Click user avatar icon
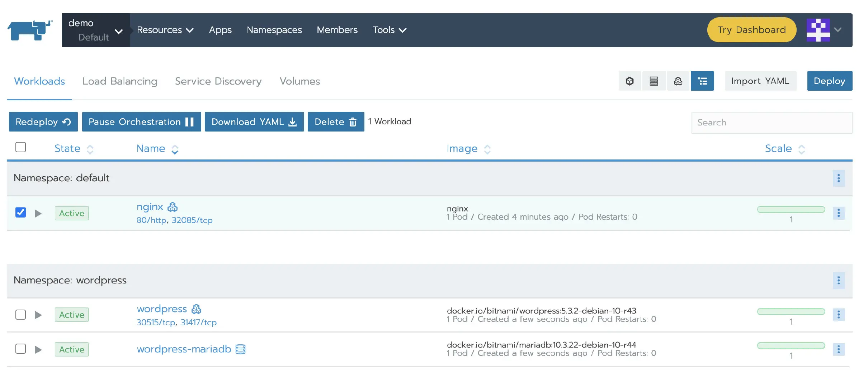The image size is (868, 387). tap(818, 30)
